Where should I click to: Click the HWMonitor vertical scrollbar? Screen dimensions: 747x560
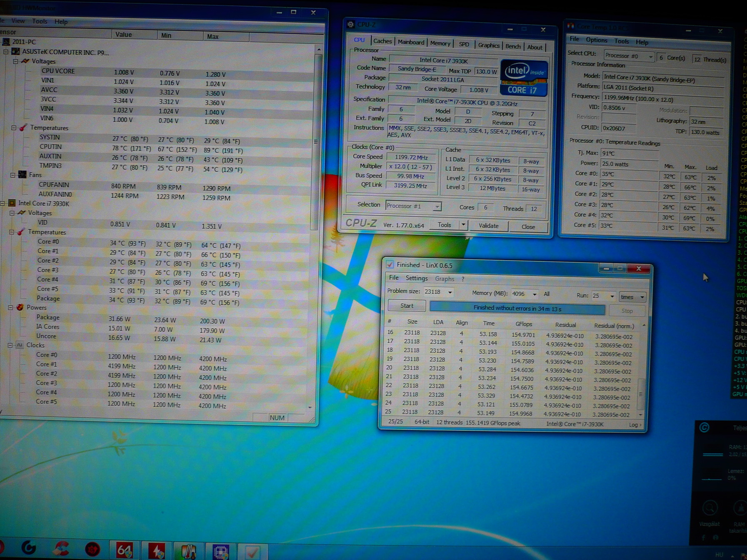tap(316, 142)
